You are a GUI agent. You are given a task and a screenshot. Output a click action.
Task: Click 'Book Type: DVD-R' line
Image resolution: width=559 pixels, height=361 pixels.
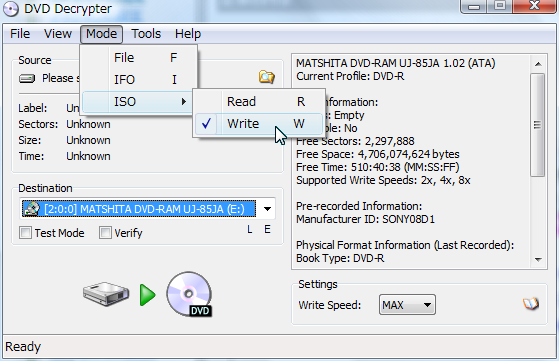(x=340, y=258)
